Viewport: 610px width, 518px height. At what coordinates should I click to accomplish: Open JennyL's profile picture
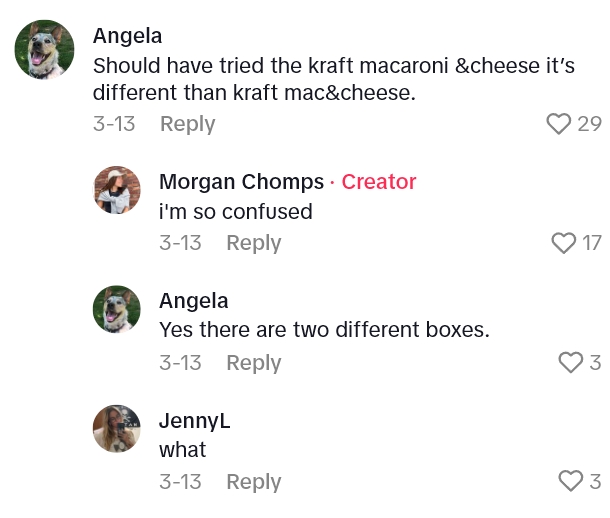117,428
